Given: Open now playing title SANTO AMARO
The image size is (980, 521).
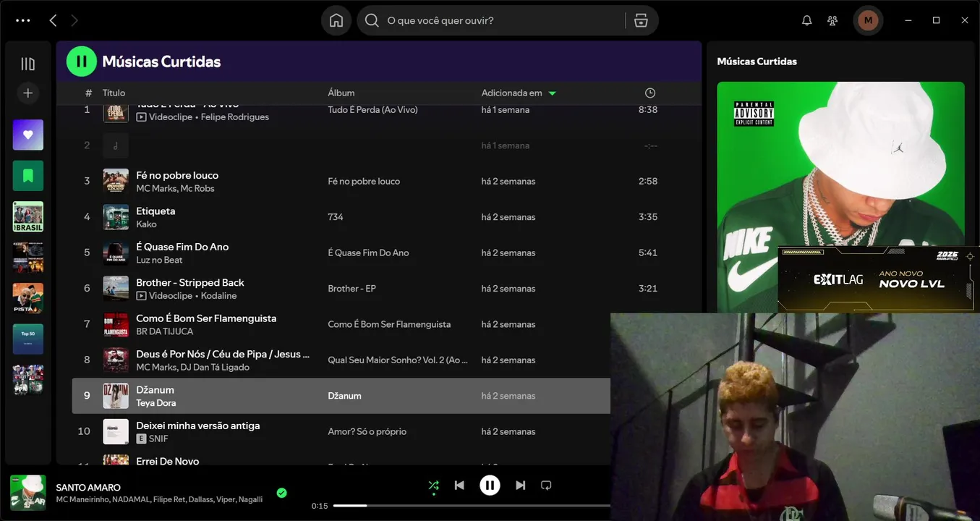Looking at the screenshot, I should point(88,488).
